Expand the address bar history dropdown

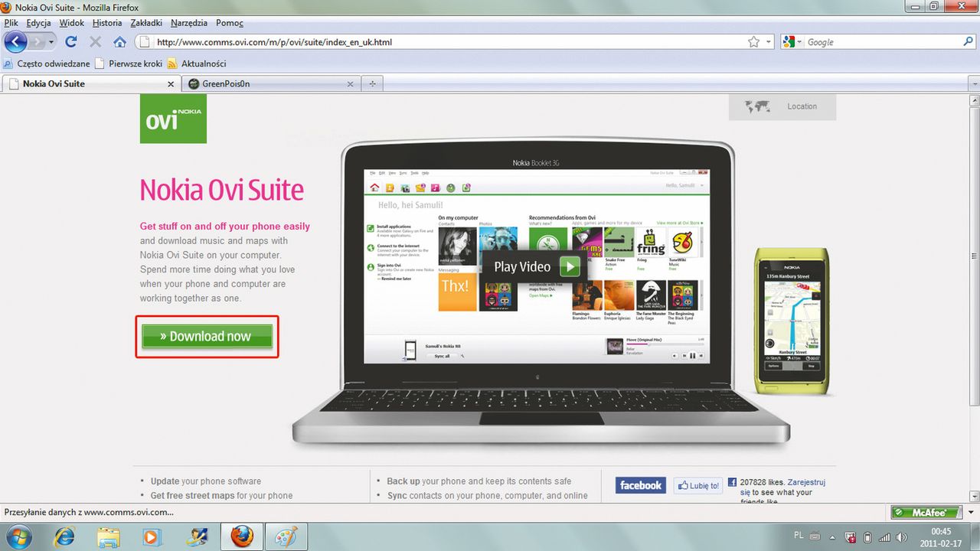769,42
